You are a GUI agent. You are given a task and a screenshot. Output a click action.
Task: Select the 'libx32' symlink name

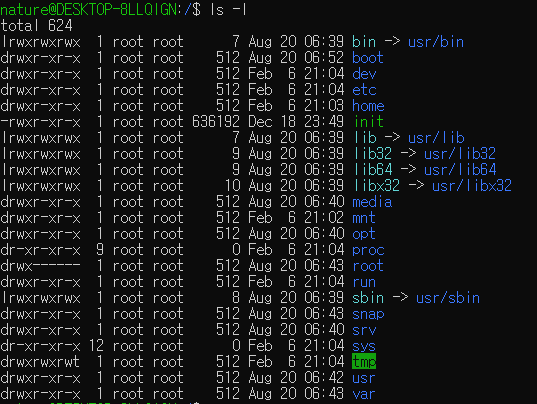coord(377,186)
